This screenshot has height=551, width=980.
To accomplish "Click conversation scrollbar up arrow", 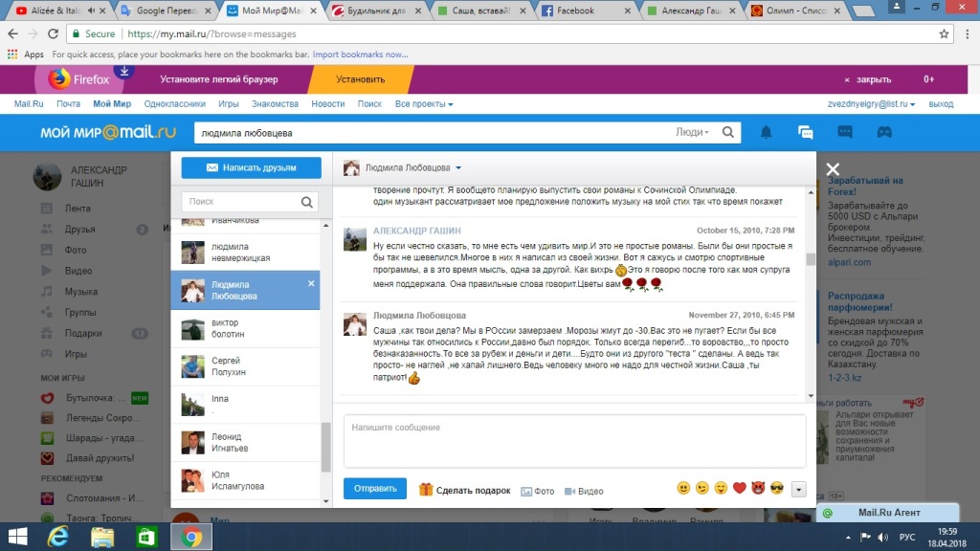I will click(x=811, y=192).
